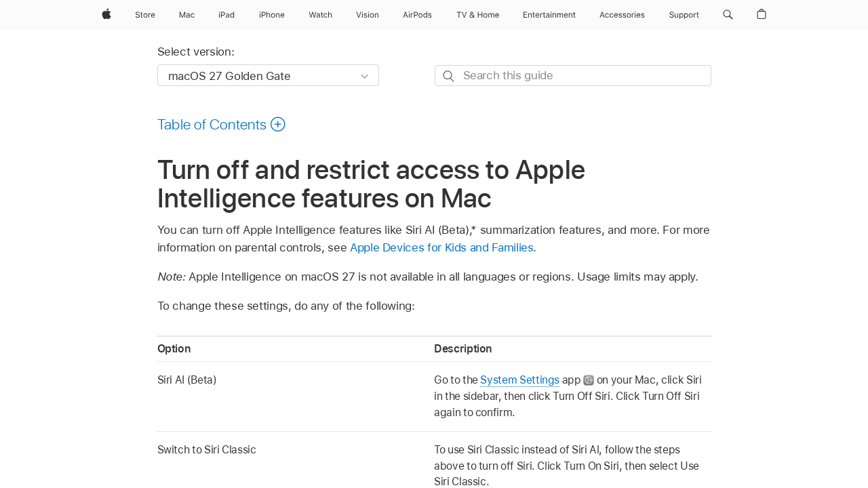Open the iPhone menu

click(x=272, y=15)
